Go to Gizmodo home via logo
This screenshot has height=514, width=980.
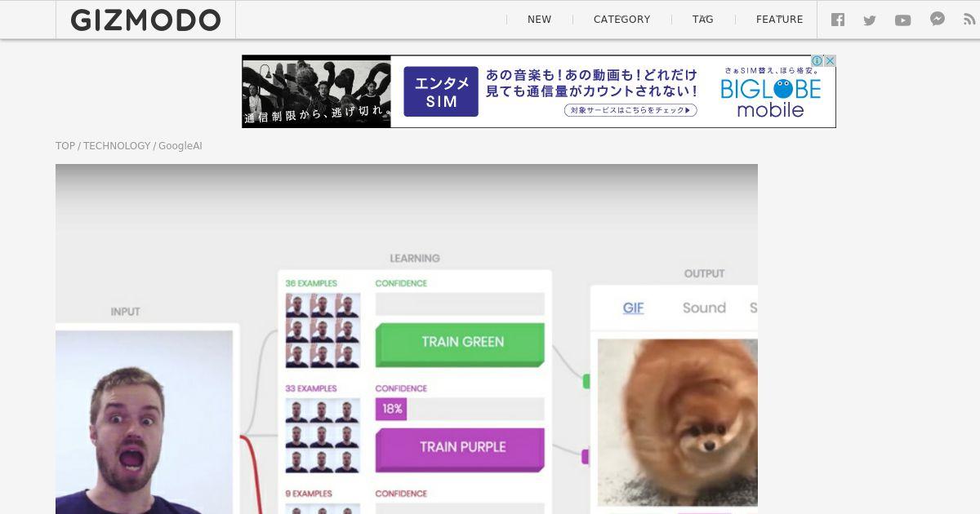pyautogui.click(x=145, y=20)
